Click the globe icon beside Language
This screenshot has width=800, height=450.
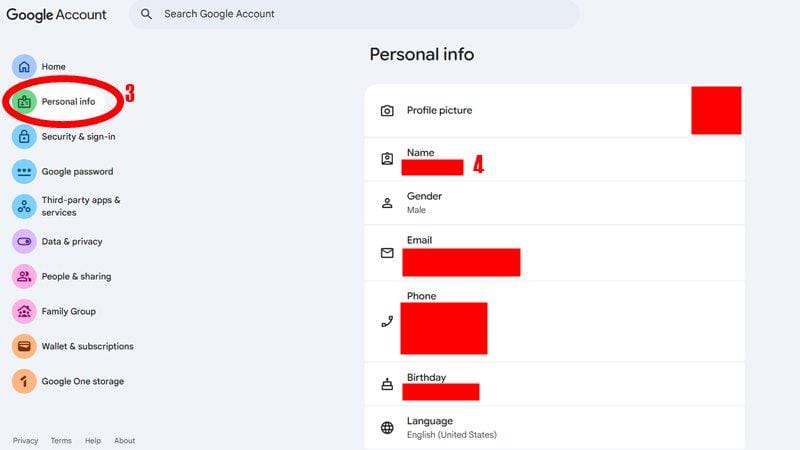click(387, 428)
